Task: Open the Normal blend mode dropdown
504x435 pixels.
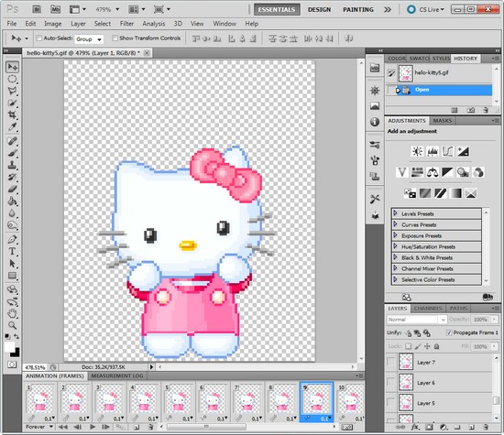Action: [x=417, y=320]
